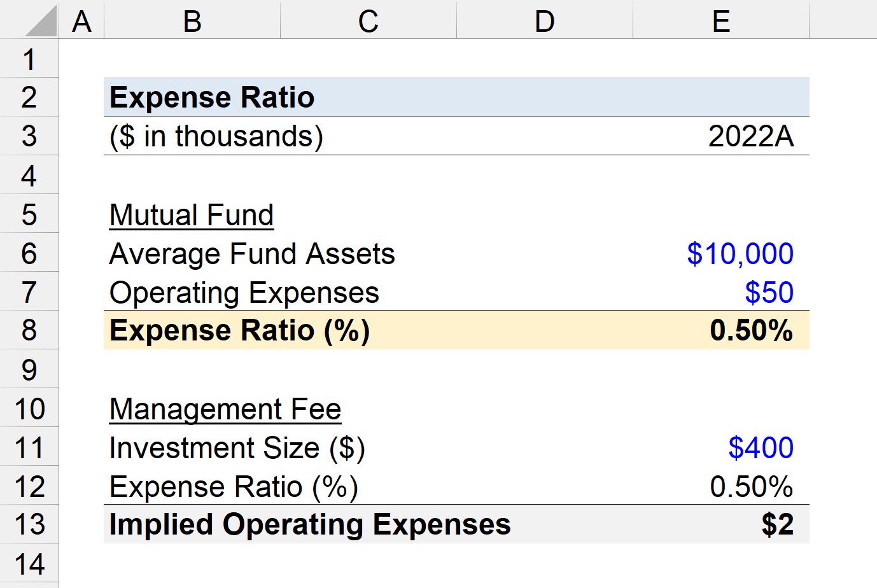877x588 pixels.
Task: Select row header 8
Action: click(29, 330)
